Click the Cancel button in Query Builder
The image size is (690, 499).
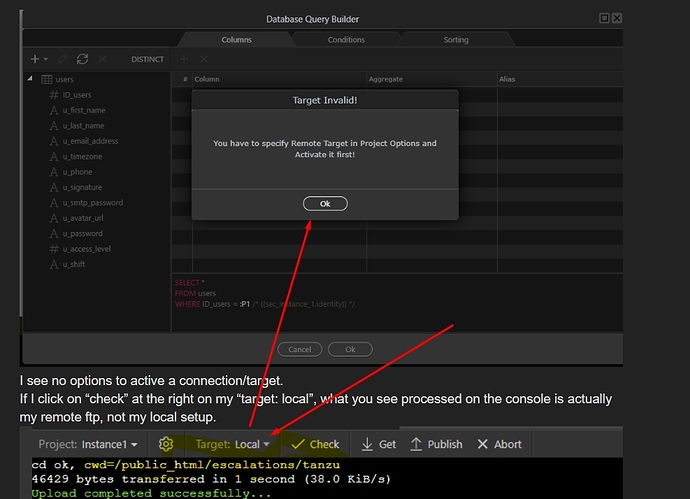point(300,349)
